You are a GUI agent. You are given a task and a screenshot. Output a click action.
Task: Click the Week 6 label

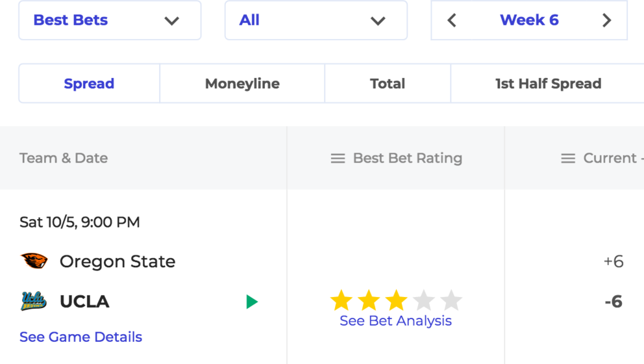pos(529,20)
